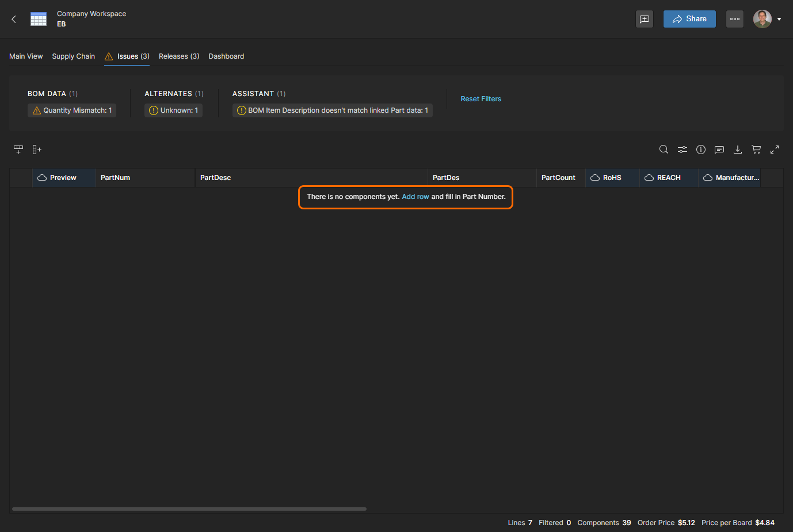This screenshot has height=532, width=793.
Task: Toggle the Unknown alternates filter
Action: tap(173, 110)
